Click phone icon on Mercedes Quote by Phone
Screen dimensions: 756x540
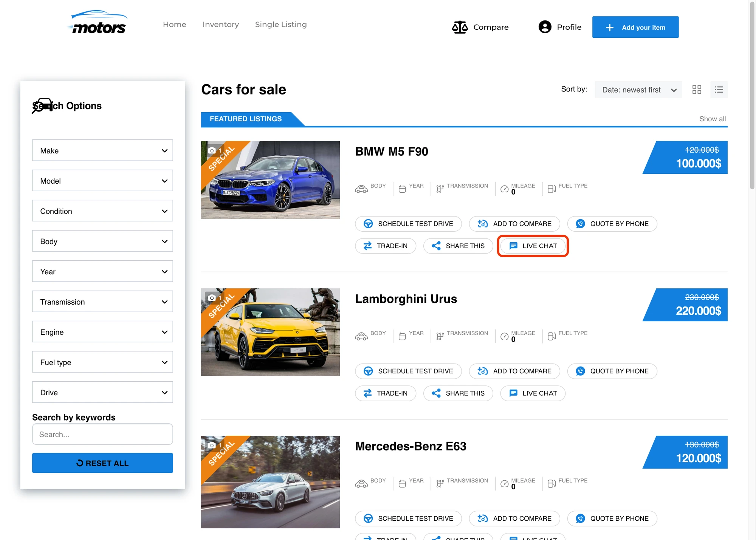pyautogui.click(x=580, y=518)
